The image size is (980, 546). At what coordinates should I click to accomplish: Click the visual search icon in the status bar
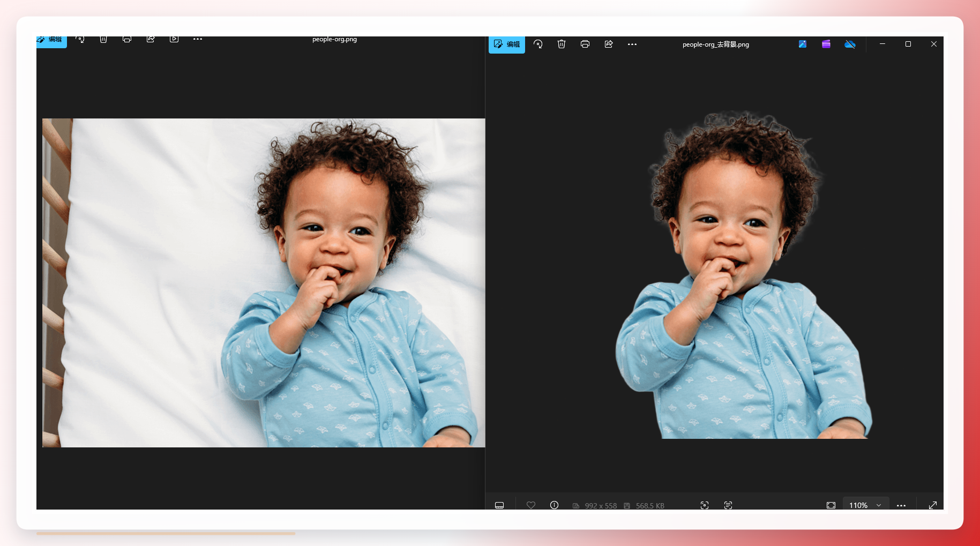coord(705,505)
